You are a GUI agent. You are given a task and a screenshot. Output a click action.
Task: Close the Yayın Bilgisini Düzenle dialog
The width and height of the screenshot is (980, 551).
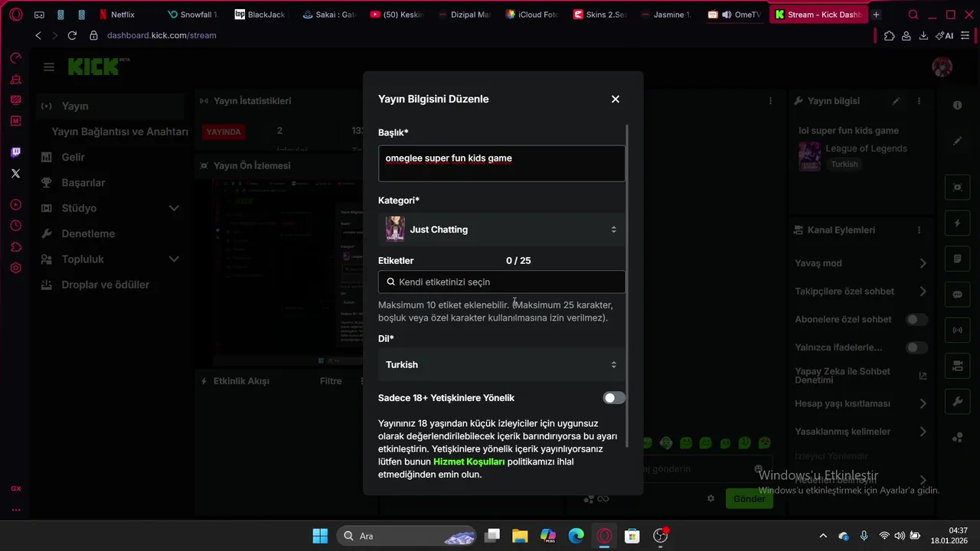(616, 99)
